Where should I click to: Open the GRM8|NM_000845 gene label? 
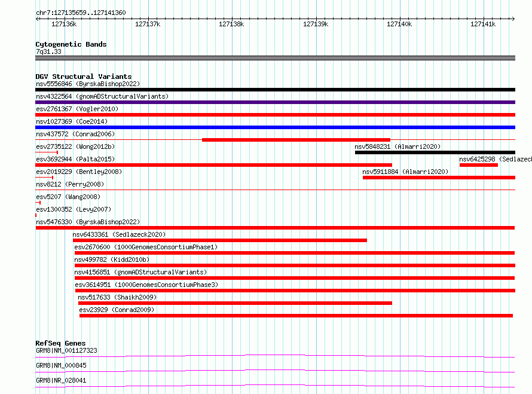coord(61,365)
